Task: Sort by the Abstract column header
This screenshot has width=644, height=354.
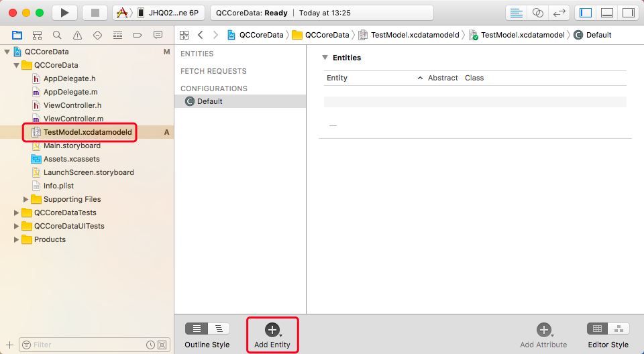Action: [x=443, y=78]
